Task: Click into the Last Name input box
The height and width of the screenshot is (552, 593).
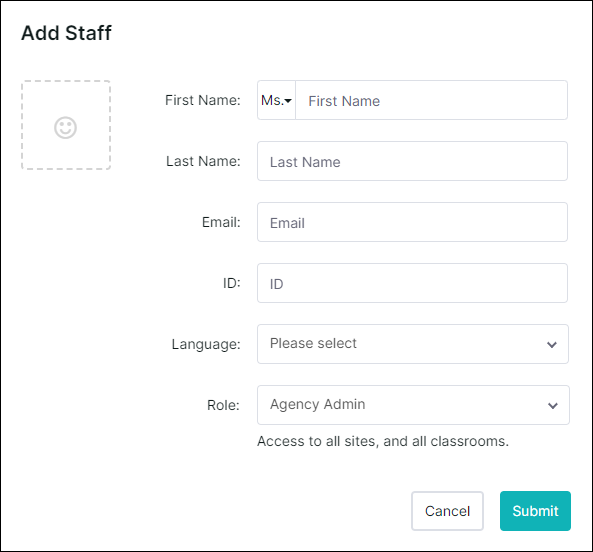Action: point(412,161)
